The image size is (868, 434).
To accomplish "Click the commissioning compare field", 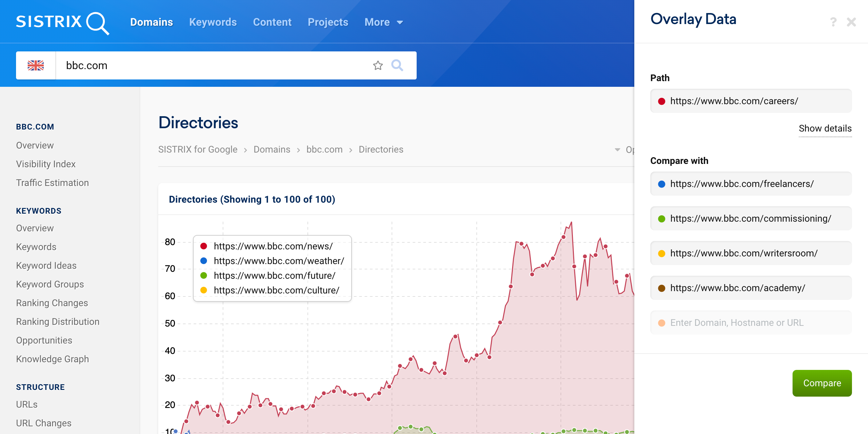I will tap(750, 219).
